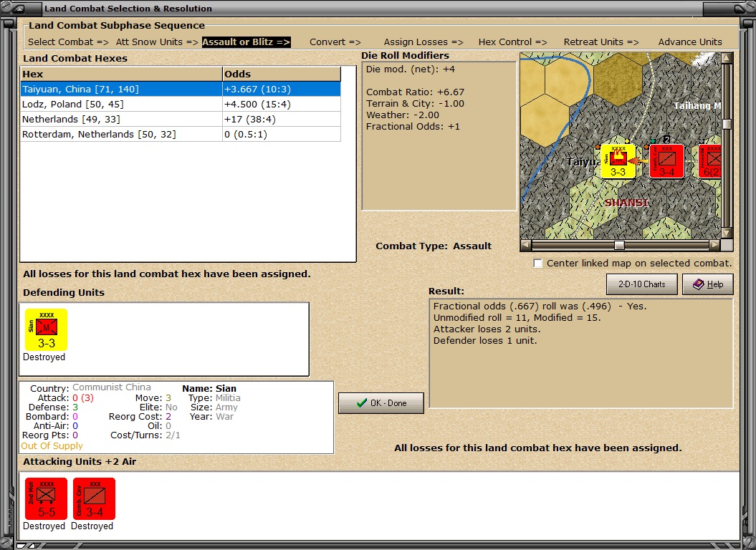
Task: Click the map horizontal scrollbar right arrow
Action: click(x=715, y=245)
